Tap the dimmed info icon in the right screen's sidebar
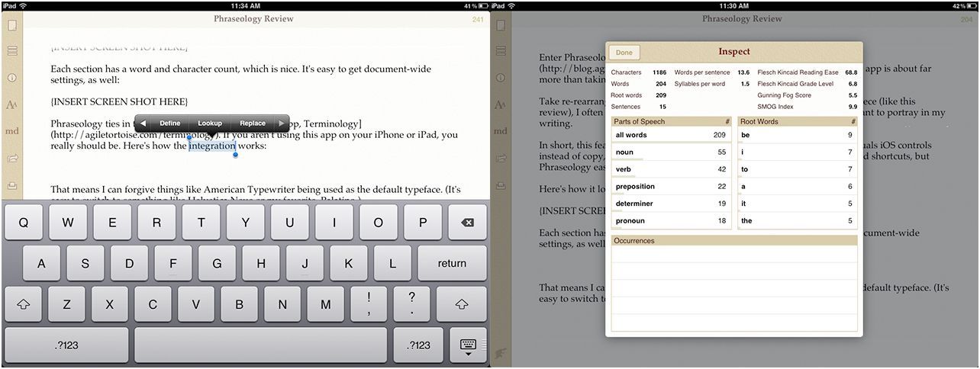The width and height of the screenshot is (980, 369). click(x=501, y=78)
